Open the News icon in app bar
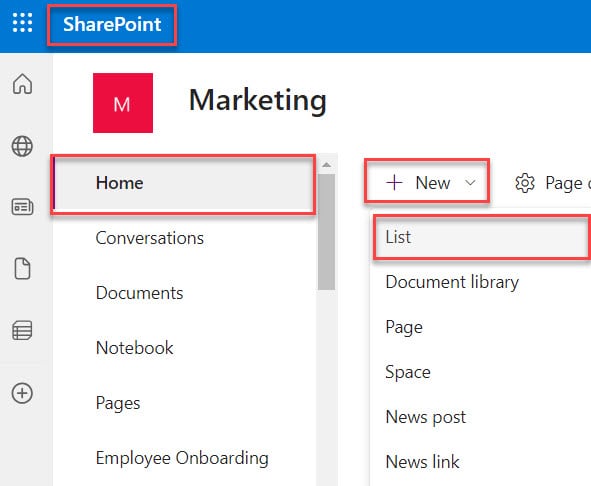 22,207
